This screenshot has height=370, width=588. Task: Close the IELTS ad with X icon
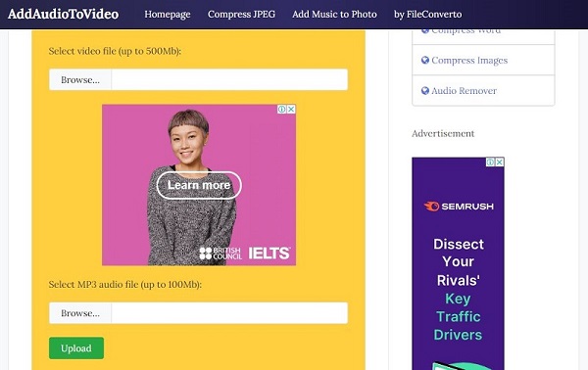coord(291,109)
